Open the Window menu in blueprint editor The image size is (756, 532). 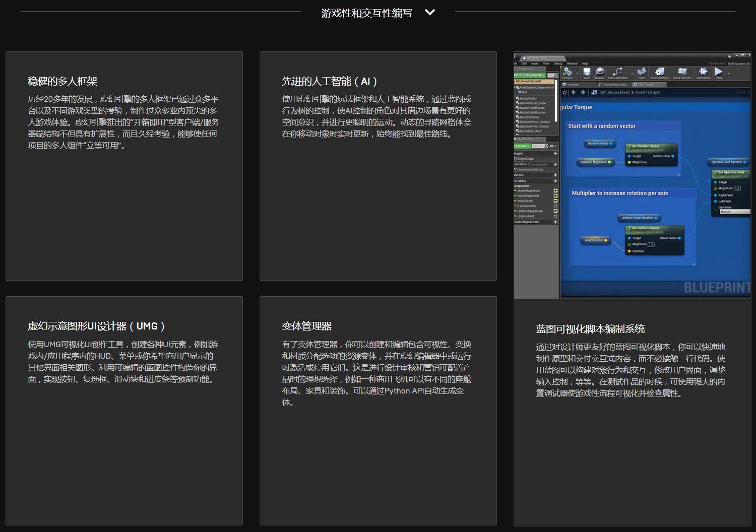click(572, 63)
